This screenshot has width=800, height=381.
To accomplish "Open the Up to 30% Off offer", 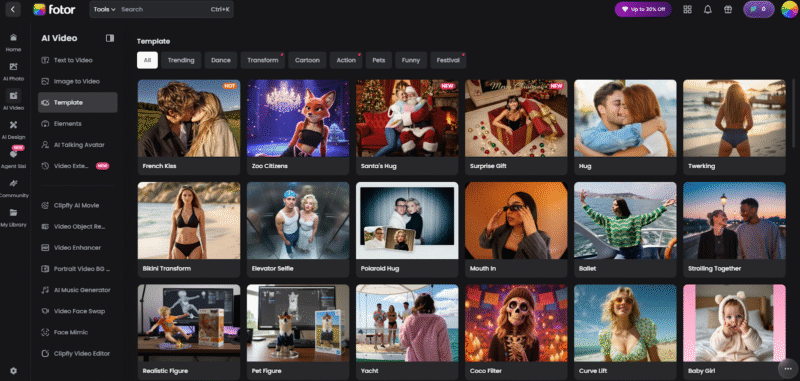I will (x=642, y=9).
